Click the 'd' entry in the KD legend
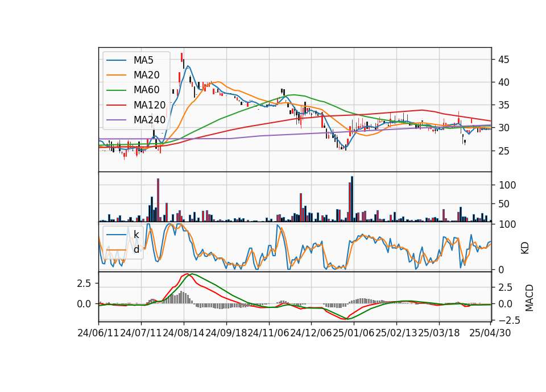This screenshot has width=546, height=392. (136, 249)
